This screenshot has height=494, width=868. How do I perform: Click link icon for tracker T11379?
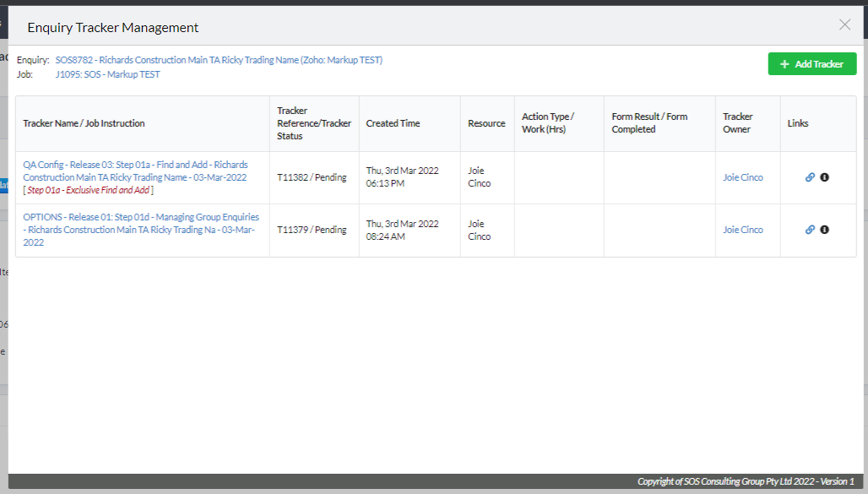pyautogui.click(x=810, y=230)
